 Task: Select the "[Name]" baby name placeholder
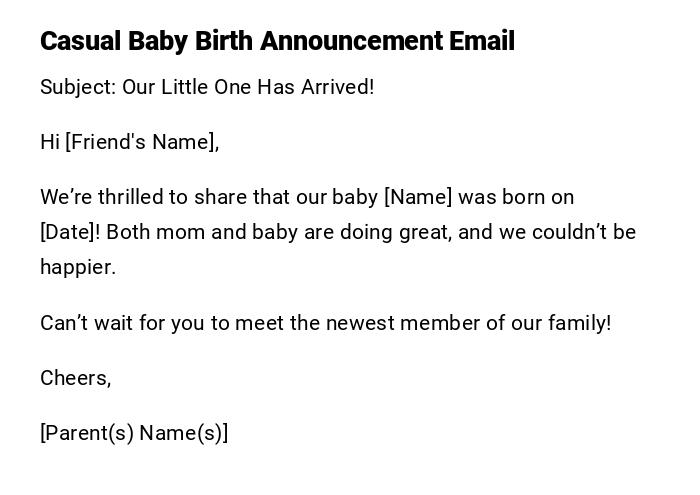point(418,197)
